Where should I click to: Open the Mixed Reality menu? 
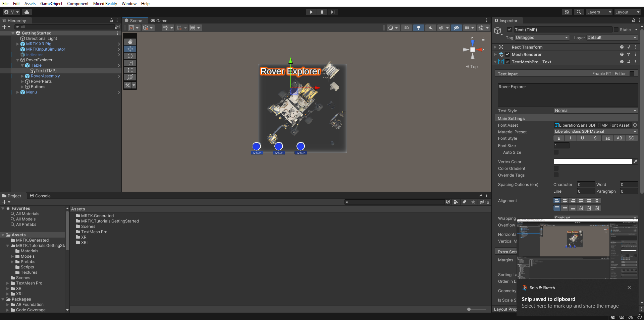coord(105,4)
